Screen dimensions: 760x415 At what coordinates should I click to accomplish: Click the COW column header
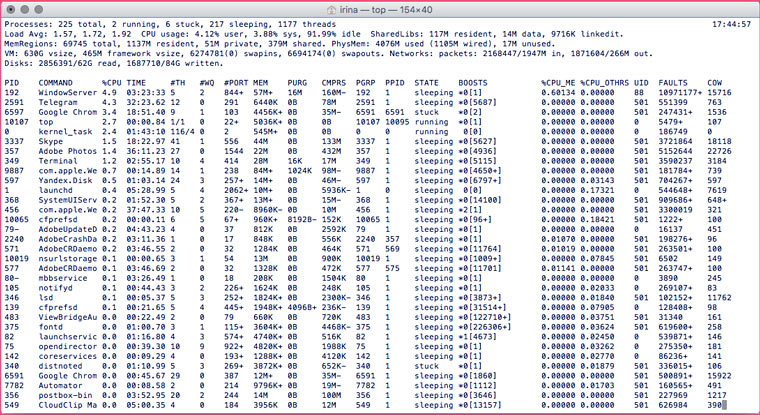[x=714, y=83]
